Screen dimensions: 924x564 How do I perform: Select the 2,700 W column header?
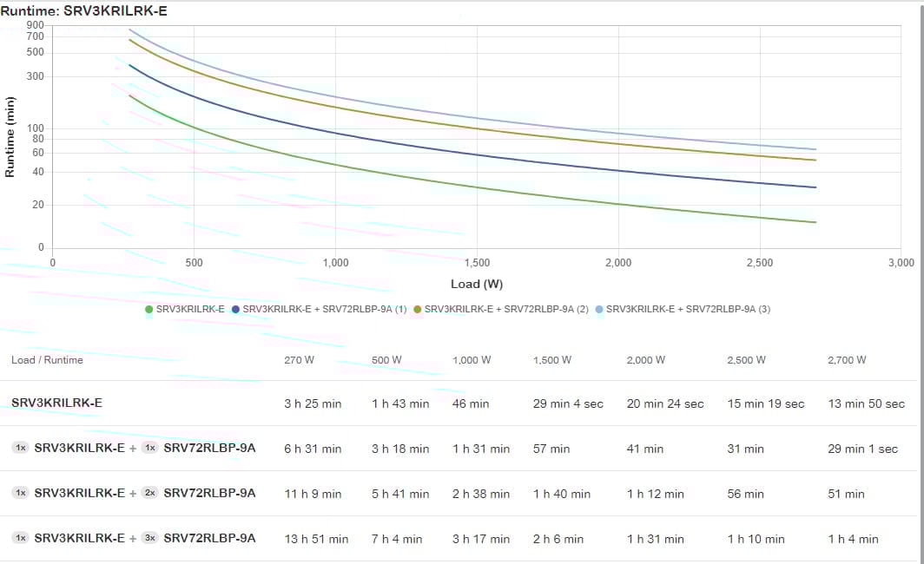pos(847,360)
